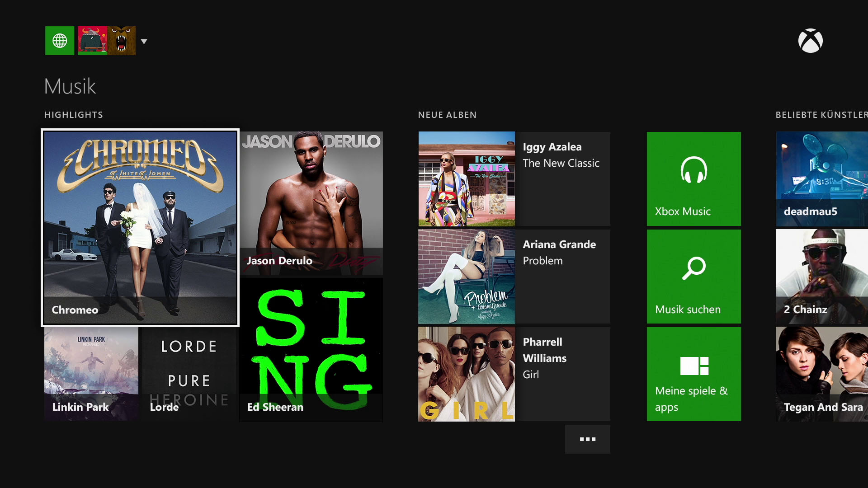Click the headphones icon on Xbox Music
The width and height of the screenshot is (868, 488).
pos(694,170)
